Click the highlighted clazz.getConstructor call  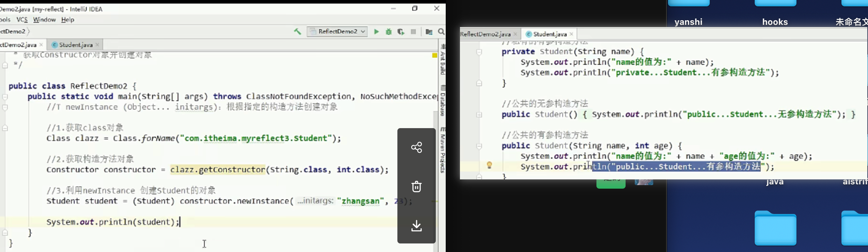pyautogui.click(x=218, y=170)
